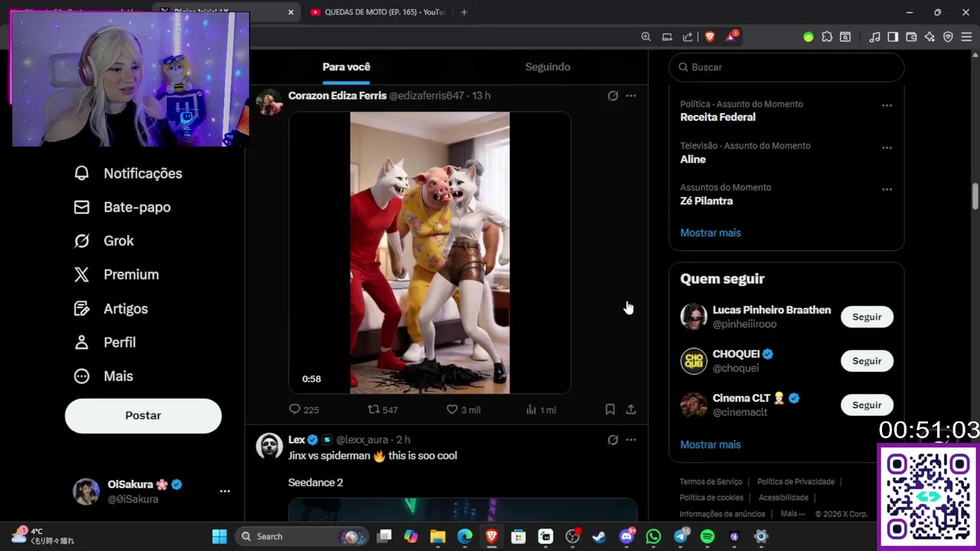Open account menu dots next to OiSakura

[224, 491]
